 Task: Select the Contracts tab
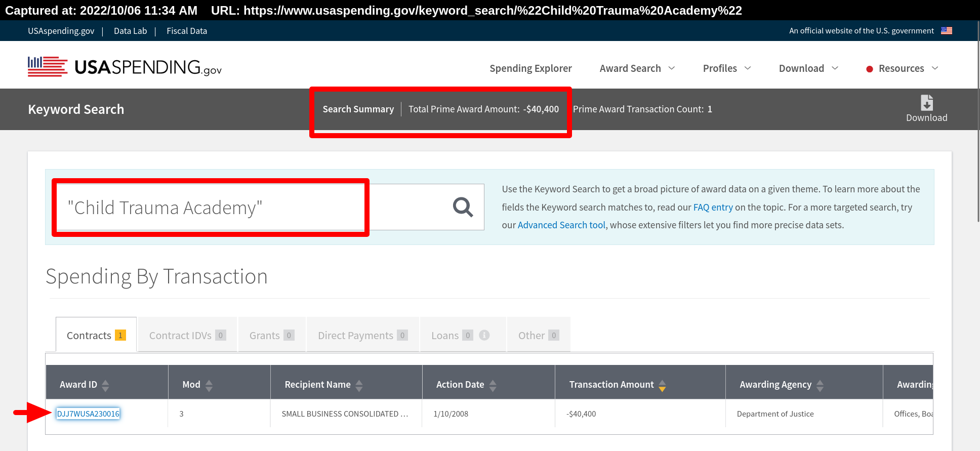(x=96, y=335)
